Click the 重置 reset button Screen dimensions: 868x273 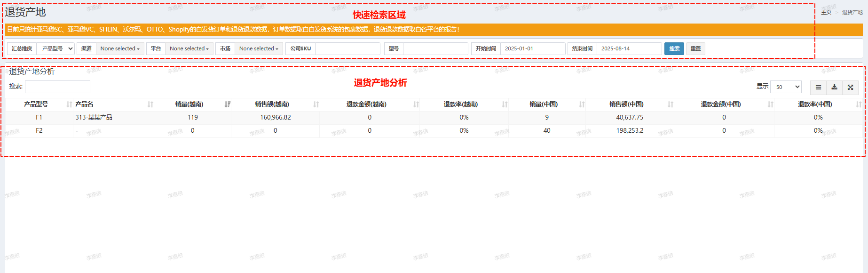tap(695, 48)
